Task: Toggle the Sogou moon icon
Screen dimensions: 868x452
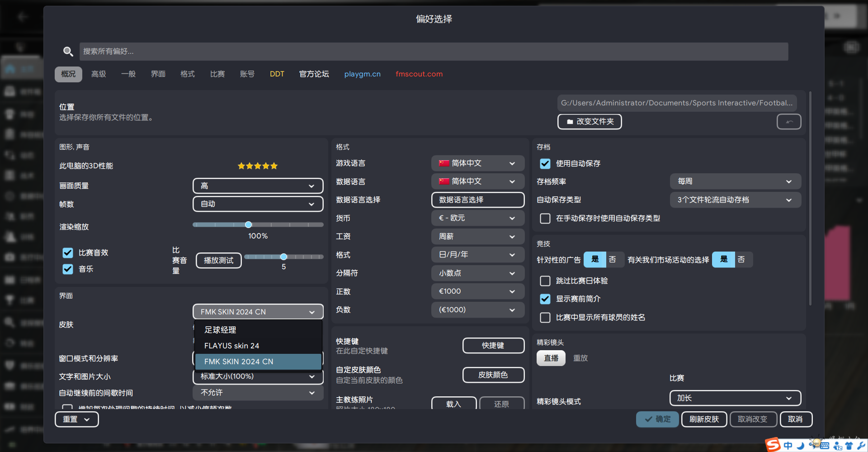Action: tap(801, 446)
